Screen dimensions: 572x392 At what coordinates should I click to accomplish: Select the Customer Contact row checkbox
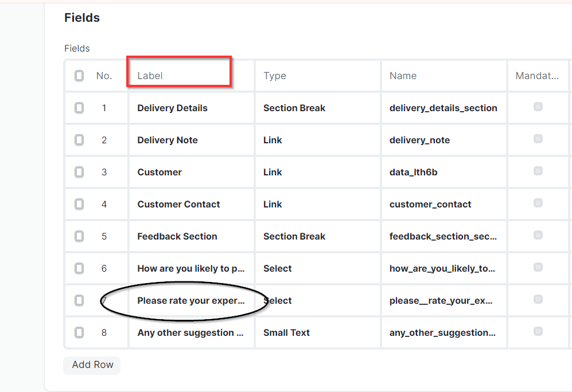click(79, 204)
